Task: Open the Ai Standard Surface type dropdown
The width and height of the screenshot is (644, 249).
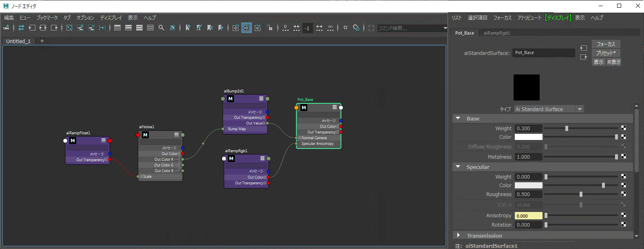Action: pyautogui.click(x=580, y=109)
